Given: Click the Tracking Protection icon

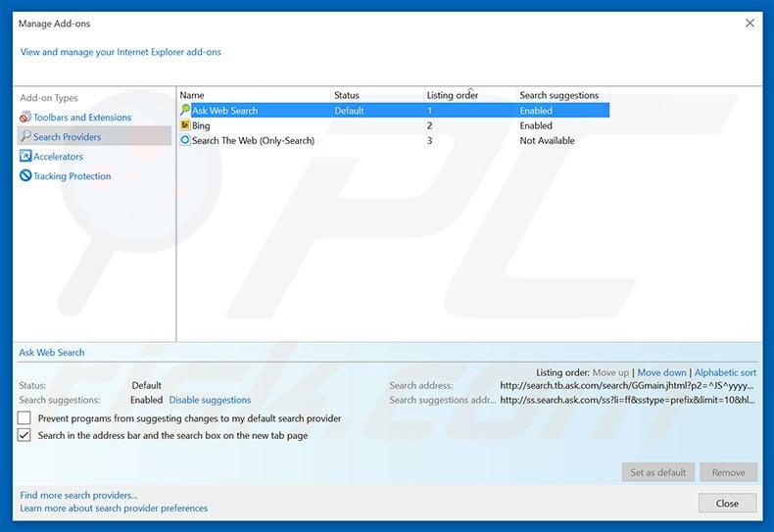Looking at the screenshot, I should 25,175.
